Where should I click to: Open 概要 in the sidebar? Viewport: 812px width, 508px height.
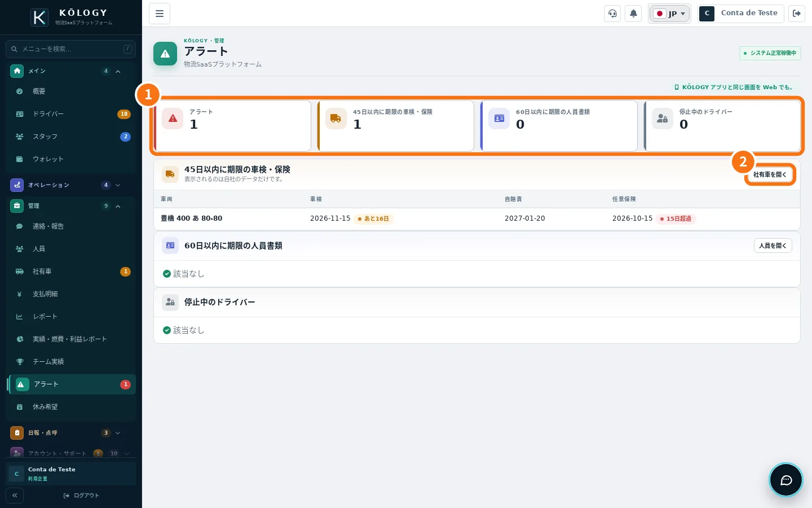(72, 91)
